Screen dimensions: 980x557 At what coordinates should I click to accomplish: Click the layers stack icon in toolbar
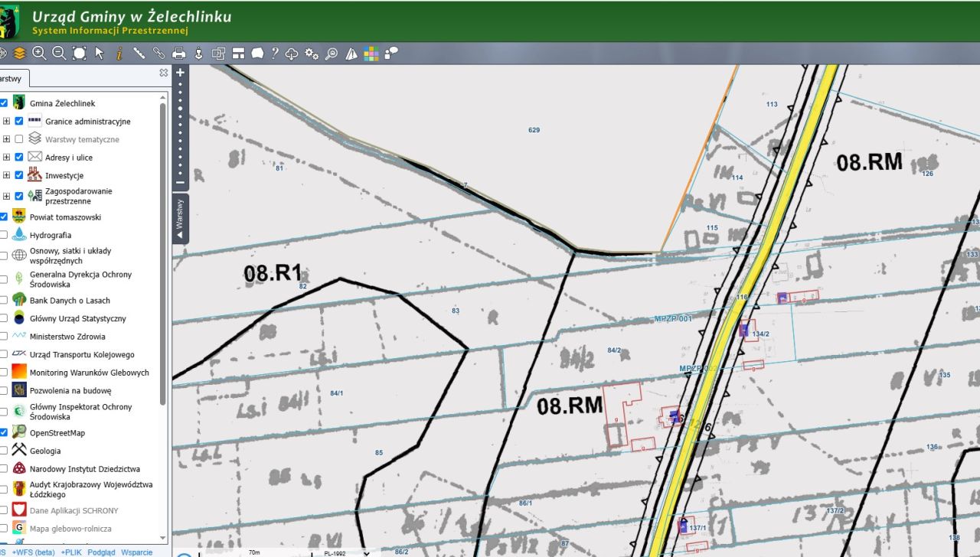(19, 54)
